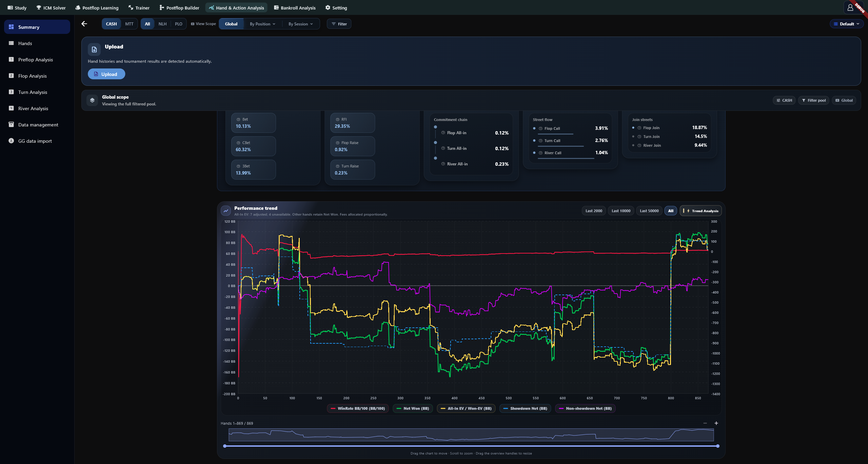868x464 pixels.
Task: Click the Filter pool chip
Action: (x=814, y=100)
